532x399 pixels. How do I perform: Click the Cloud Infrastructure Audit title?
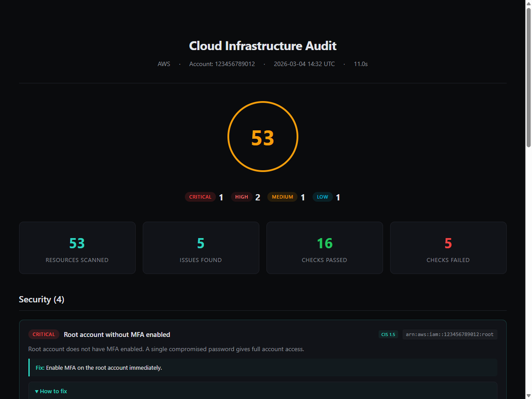pyautogui.click(x=262, y=46)
